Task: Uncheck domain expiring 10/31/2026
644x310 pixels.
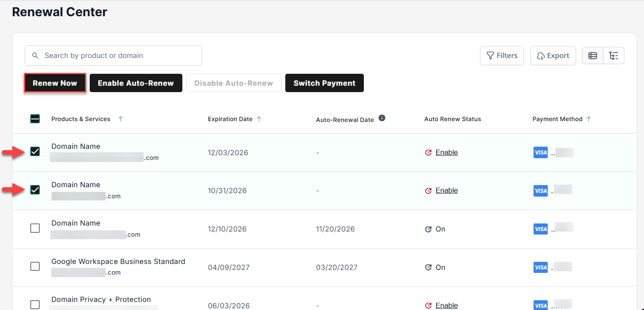Action: [35, 190]
